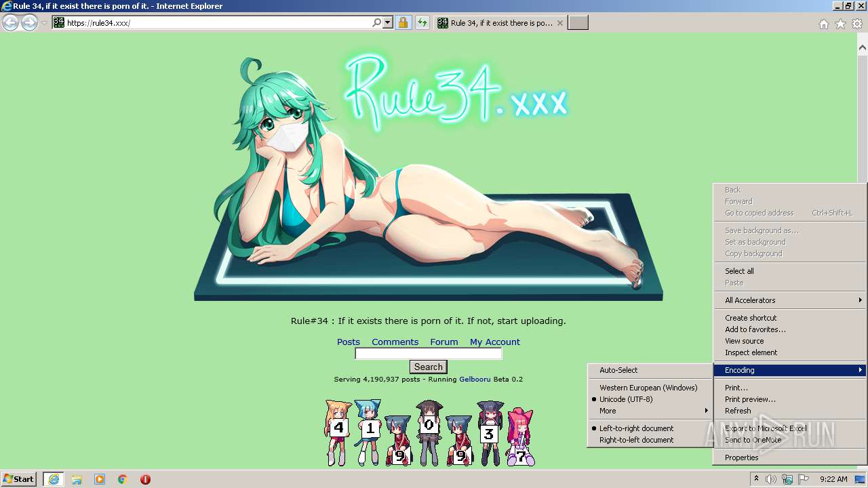Choose Create shortcut menu entry

[790, 318]
